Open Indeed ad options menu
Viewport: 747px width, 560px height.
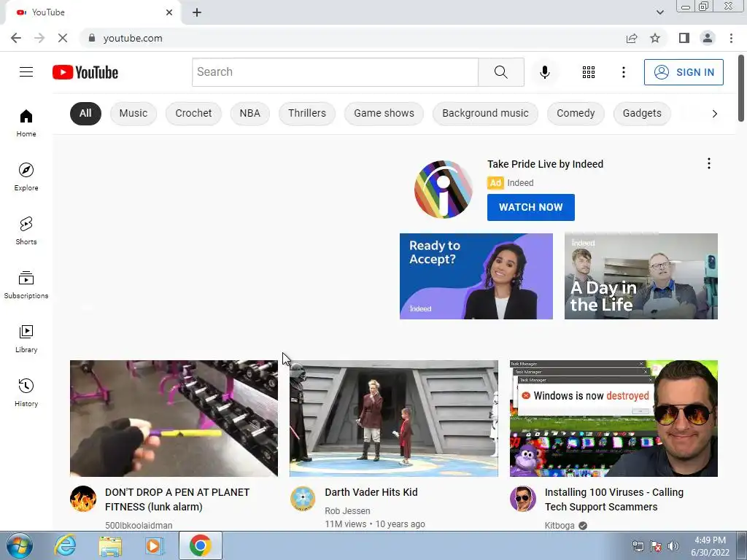pos(709,164)
